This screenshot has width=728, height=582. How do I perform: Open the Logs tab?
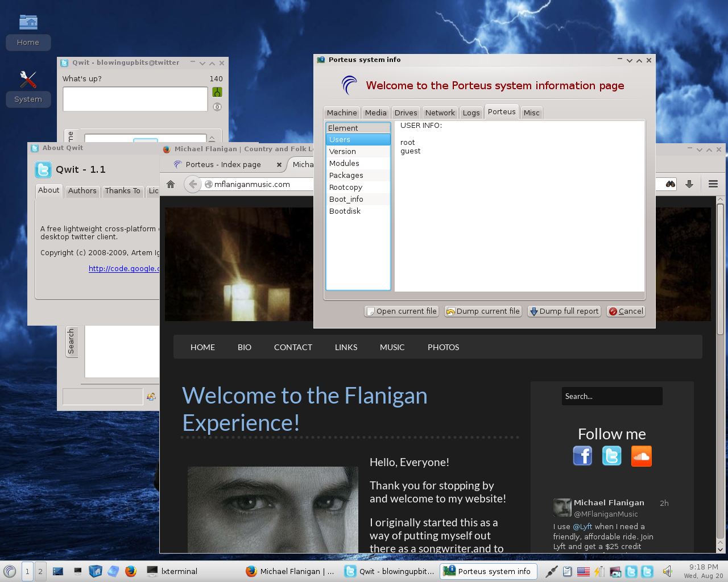coord(471,113)
